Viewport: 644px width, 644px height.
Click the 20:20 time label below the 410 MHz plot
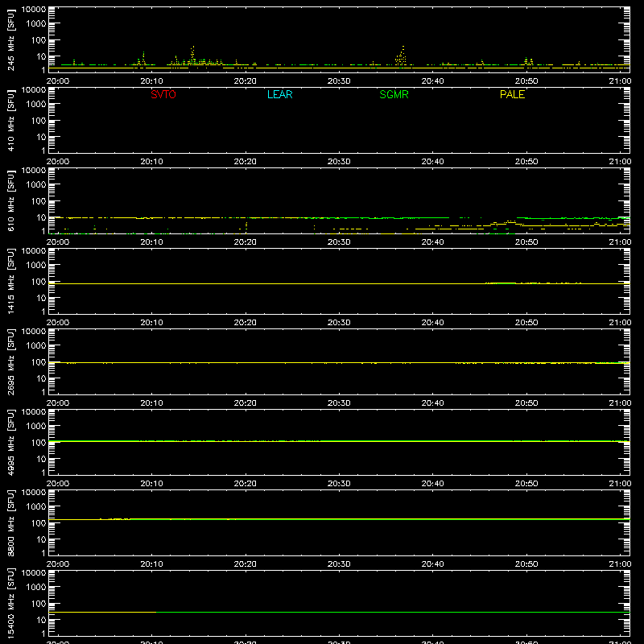tap(246, 162)
